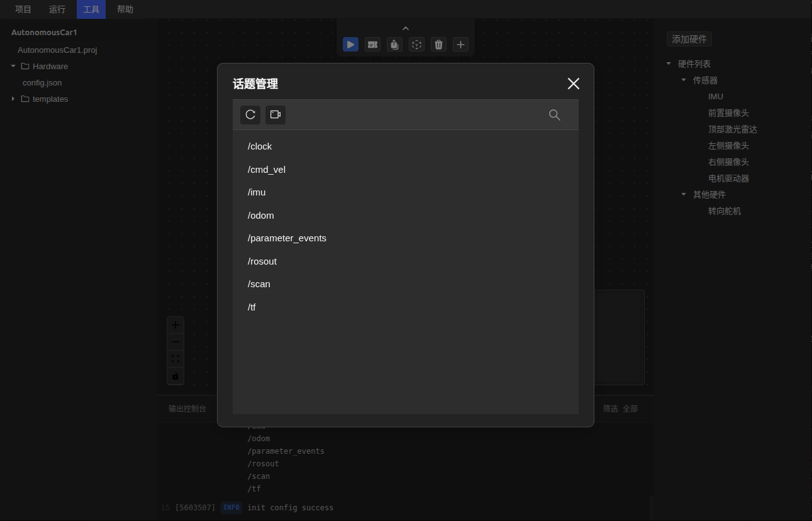Click the export share icon in toolbar
Screen dimensions: 812x521
click(x=394, y=45)
